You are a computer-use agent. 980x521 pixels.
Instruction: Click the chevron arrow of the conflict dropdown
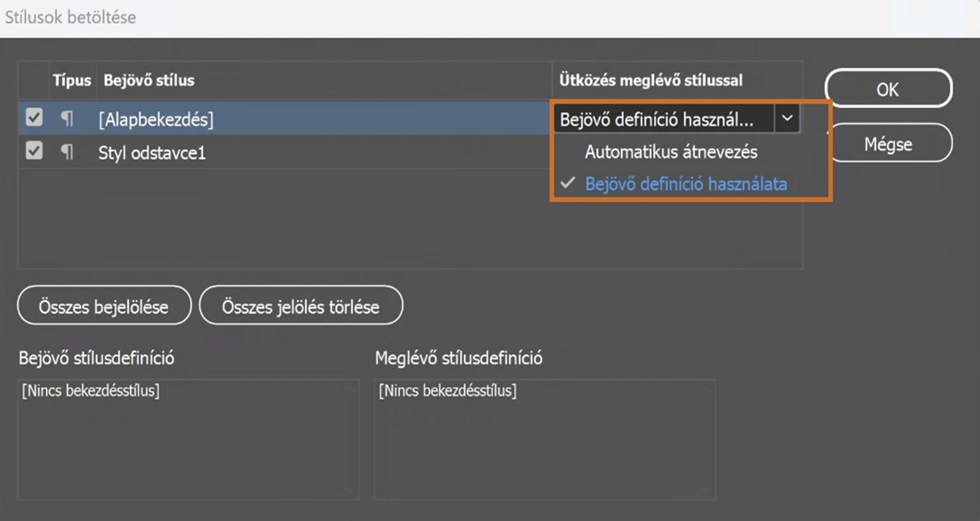point(787,119)
